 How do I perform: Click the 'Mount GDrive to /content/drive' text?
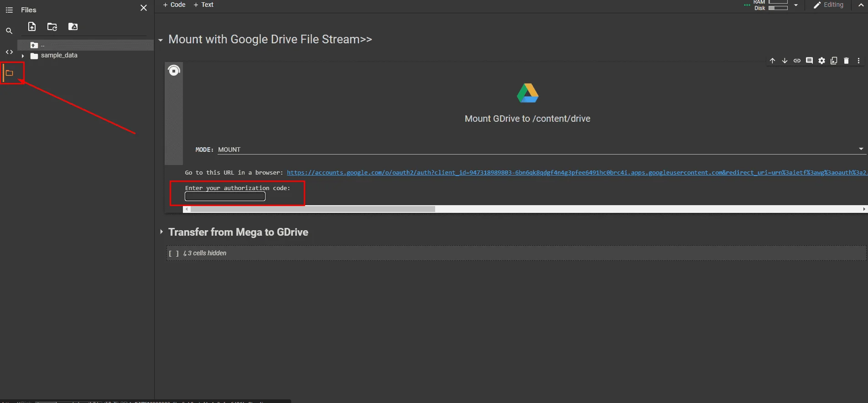(x=527, y=119)
